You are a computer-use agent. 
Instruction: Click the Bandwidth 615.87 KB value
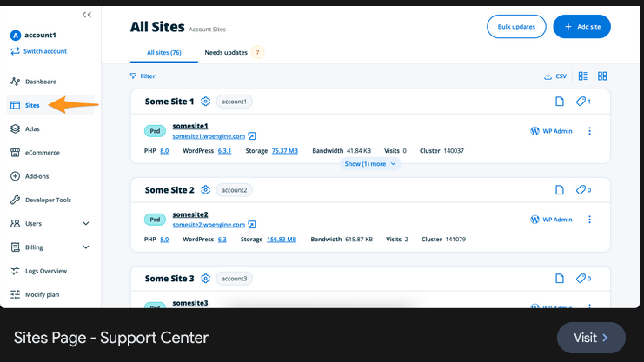tap(359, 240)
